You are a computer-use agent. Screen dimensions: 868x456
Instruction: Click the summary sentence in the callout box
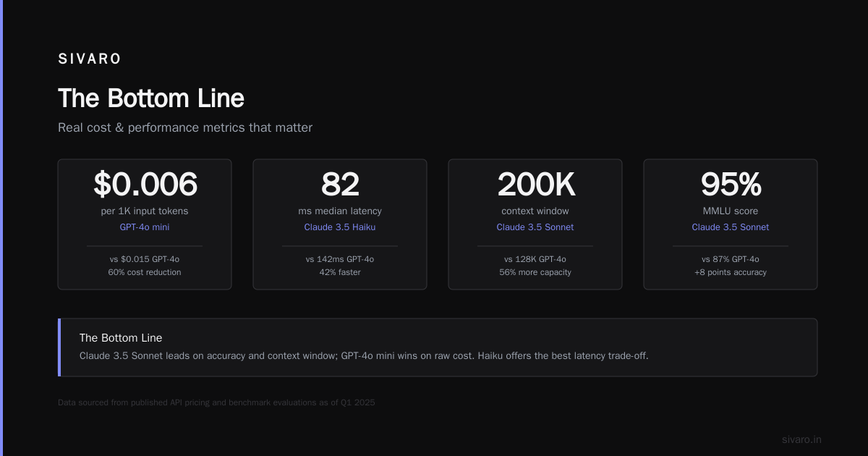tap(364, 355)
